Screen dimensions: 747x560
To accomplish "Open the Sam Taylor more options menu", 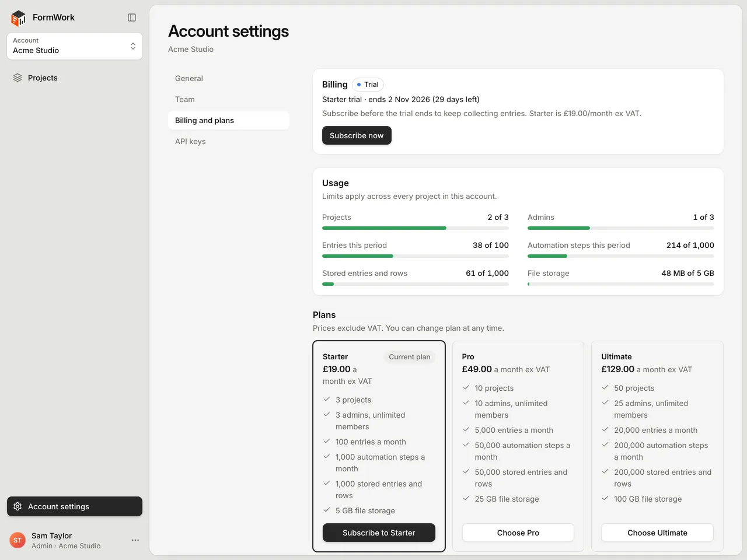I will 135,540.
